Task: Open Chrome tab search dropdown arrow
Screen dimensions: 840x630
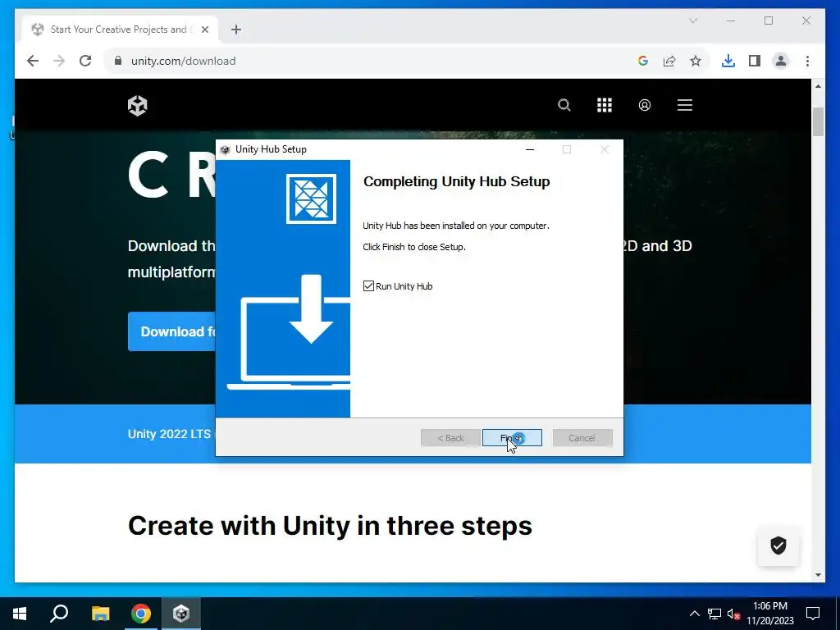Action: 693,21
